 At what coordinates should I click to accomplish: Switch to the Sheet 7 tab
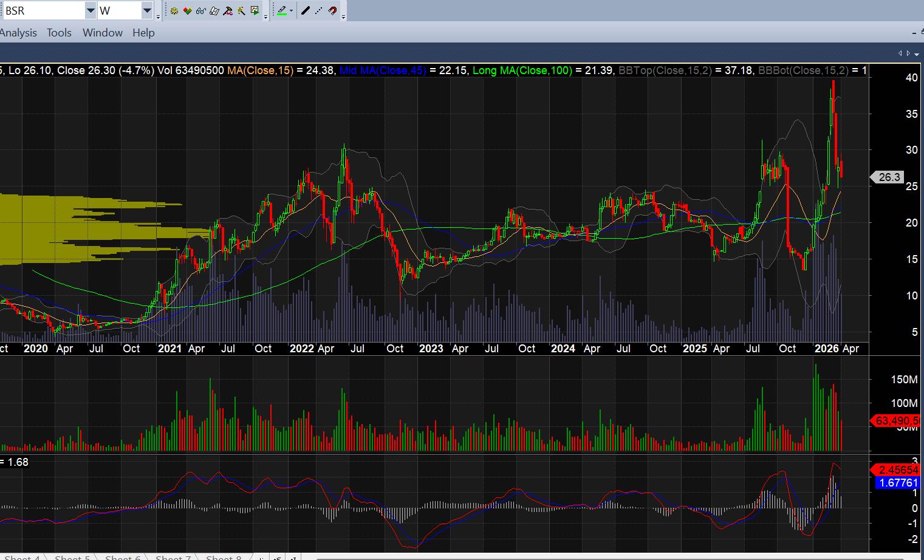[173, 557]
